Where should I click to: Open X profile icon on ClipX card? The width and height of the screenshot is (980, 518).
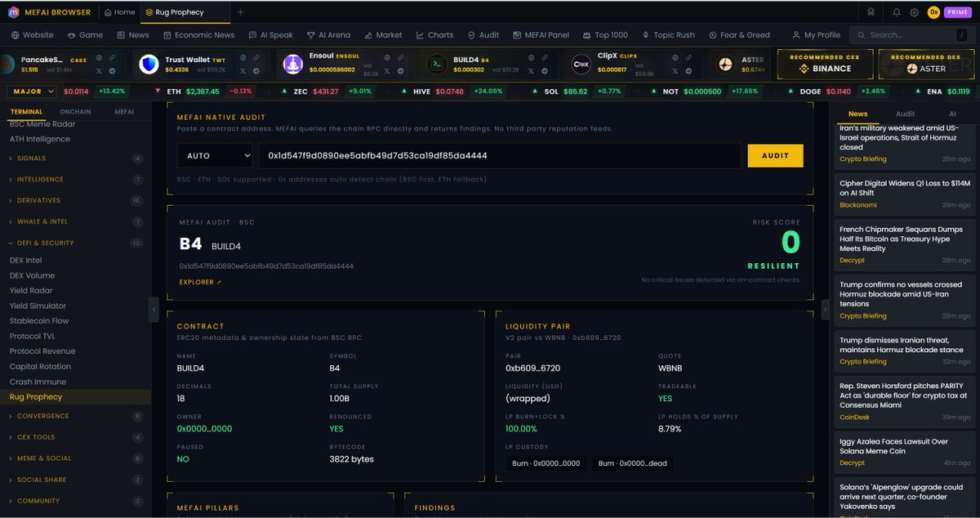[675, 72]
